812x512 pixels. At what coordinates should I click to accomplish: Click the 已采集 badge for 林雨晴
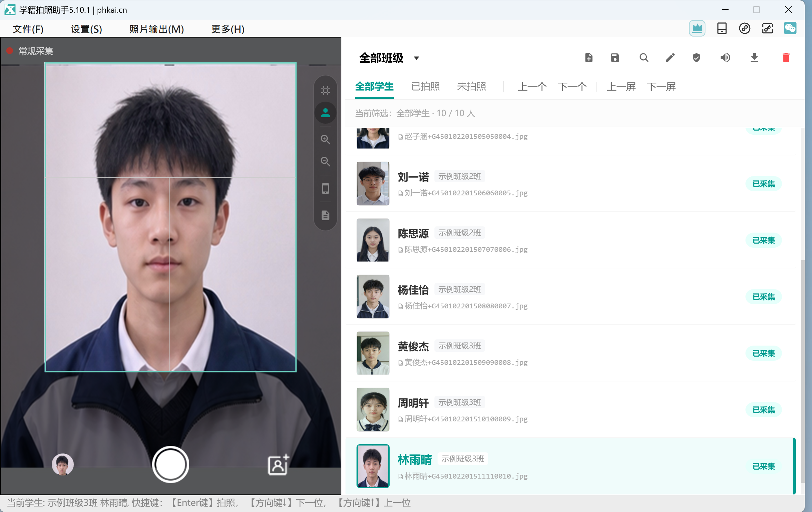point(763,466)
